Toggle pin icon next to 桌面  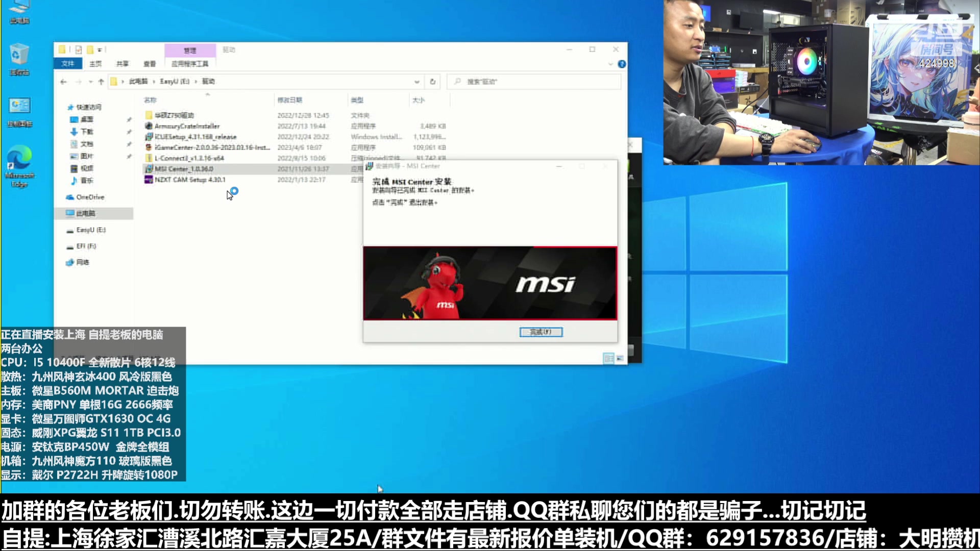[129, 119]
